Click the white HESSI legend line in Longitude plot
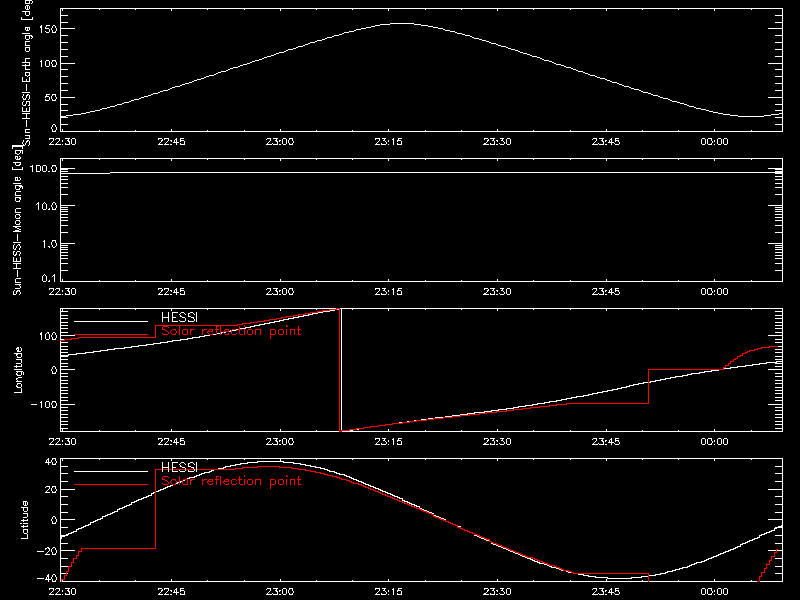Image resolution: width=800 pixels, height=600 pixels. (x=111, y=321)
